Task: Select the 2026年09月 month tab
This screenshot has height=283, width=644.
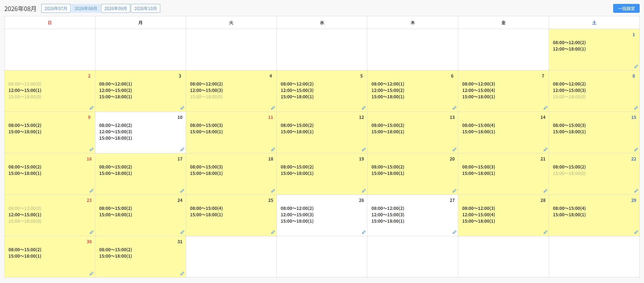Action: click(x=115, y=8)
